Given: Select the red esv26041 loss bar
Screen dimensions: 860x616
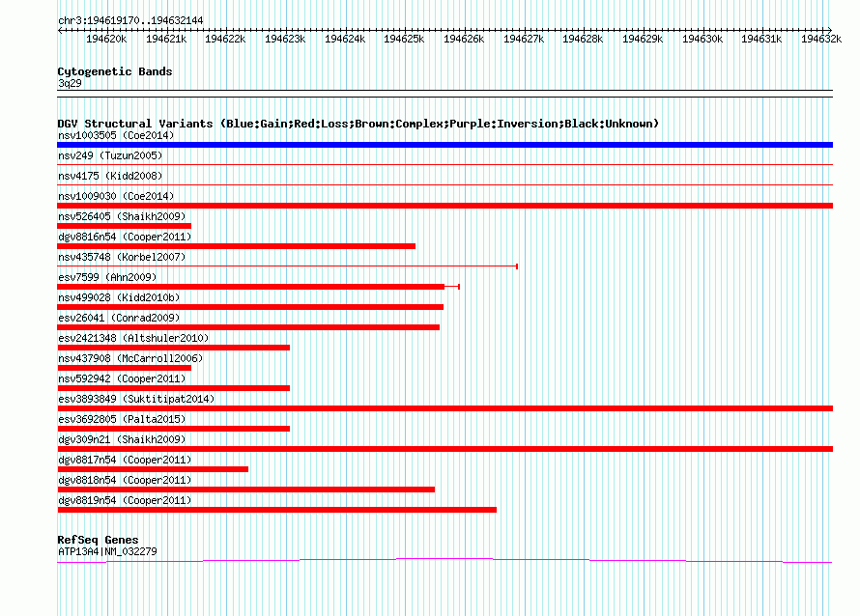Looking at the screenshot, I should [x=248, y=327].
